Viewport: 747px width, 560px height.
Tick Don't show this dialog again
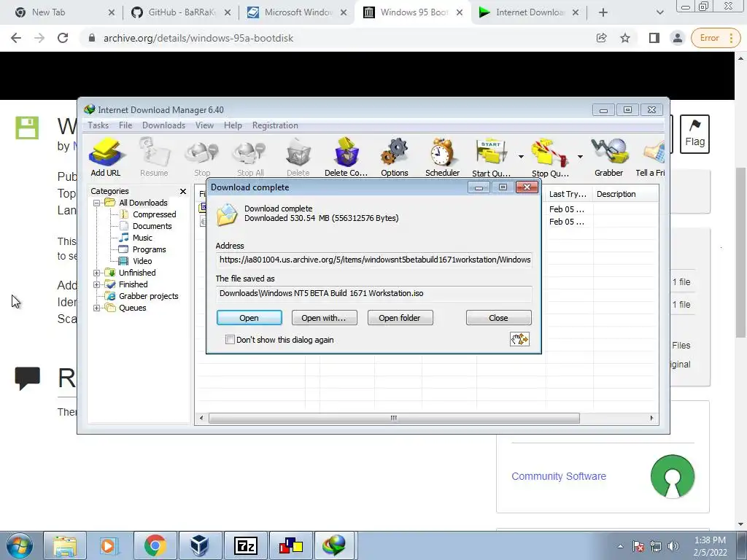click(x=230, y=340)
